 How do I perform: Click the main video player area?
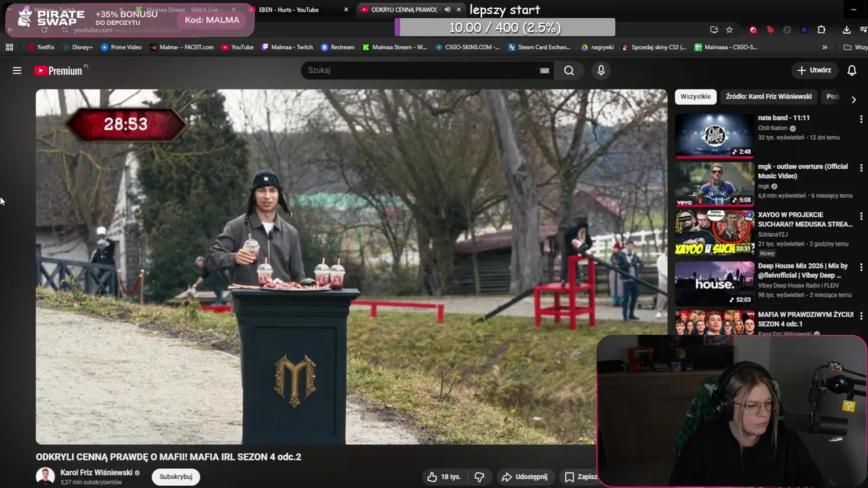pyautogui.click(x=351, y=266)
